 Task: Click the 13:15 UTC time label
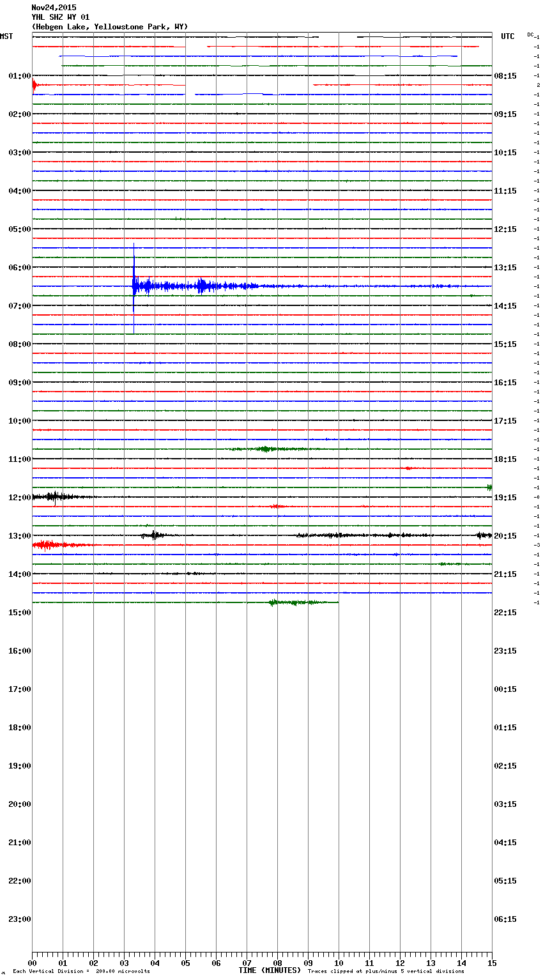pos(505,268)
